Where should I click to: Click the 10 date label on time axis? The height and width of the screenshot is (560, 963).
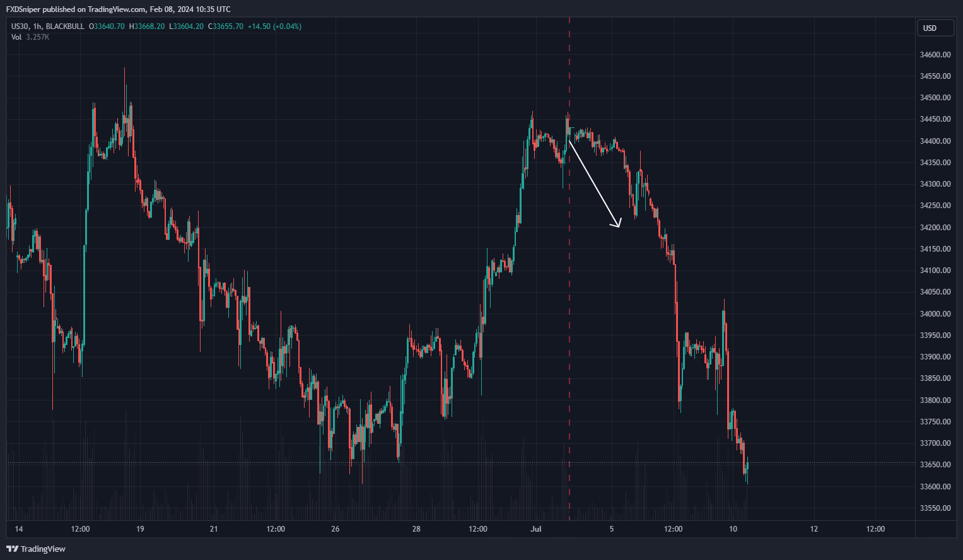[733, 529]
